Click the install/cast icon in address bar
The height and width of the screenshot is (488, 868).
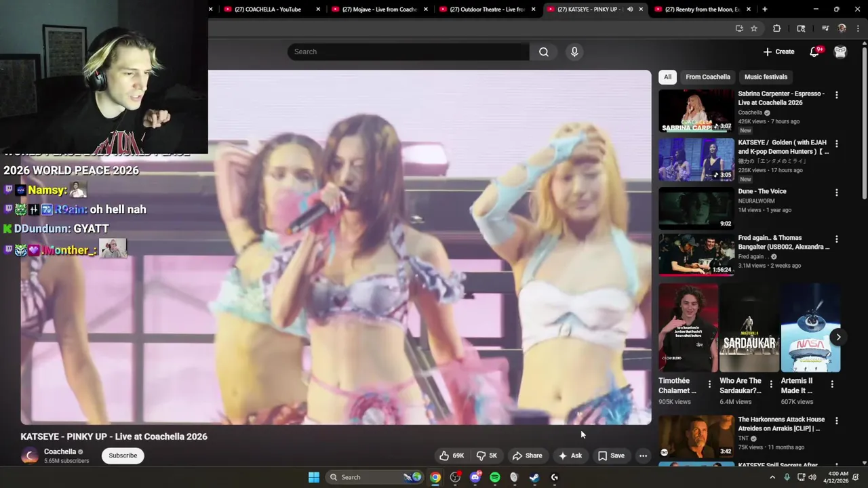pos(739,28)
